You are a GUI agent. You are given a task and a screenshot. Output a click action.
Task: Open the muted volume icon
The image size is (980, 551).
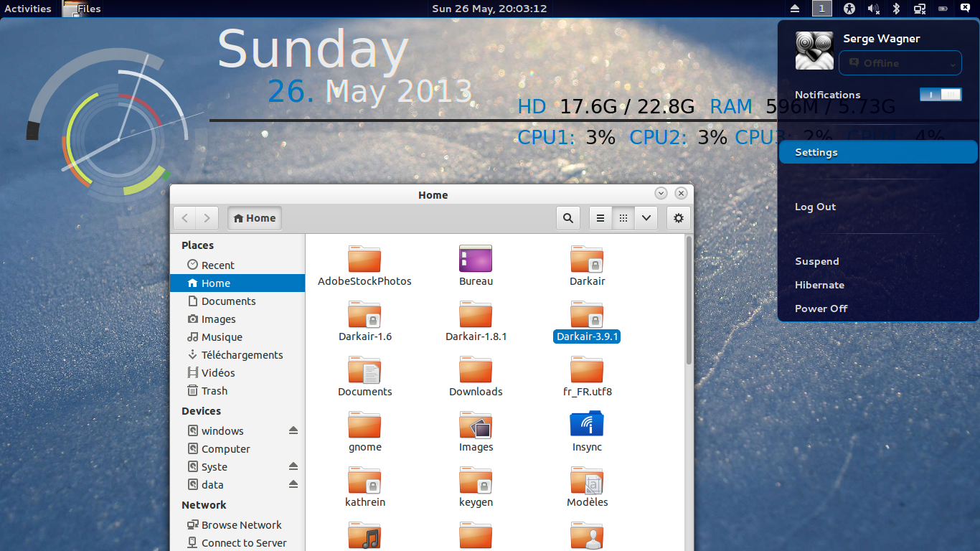pyautogui.click(x=873, y=9)
